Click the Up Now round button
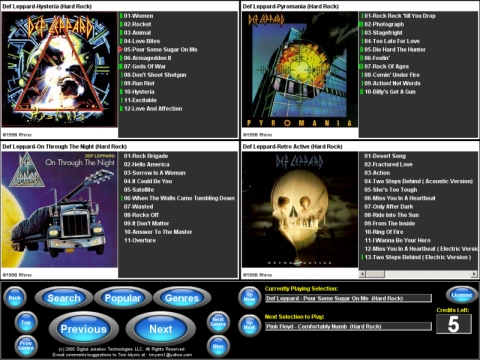This screenshot has width=480, height=360. pos(249,297)
